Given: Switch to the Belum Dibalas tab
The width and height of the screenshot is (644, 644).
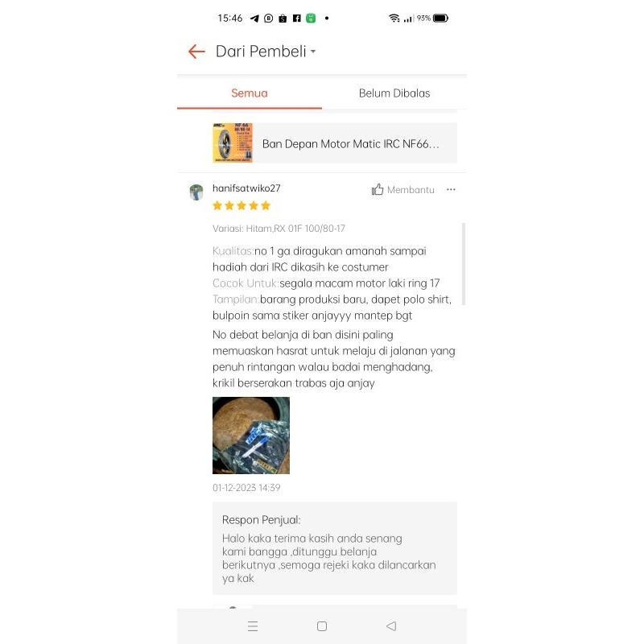Looking at the screenshot, I should pyautogui.click(x=394, y=93).
